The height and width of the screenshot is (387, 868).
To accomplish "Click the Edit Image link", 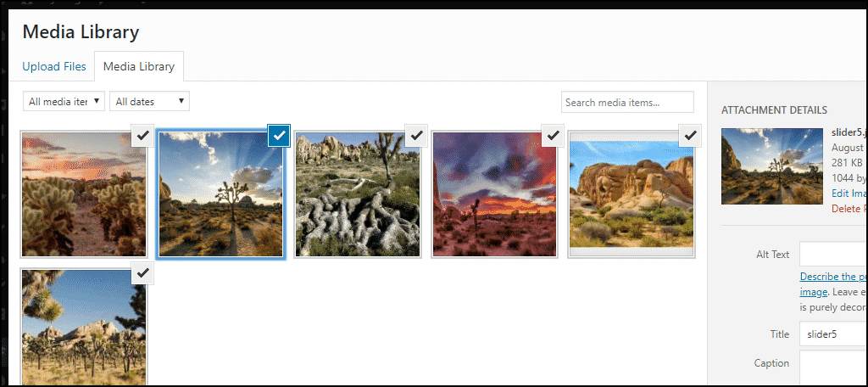I will pyautogui.click(x=849, y=193).
